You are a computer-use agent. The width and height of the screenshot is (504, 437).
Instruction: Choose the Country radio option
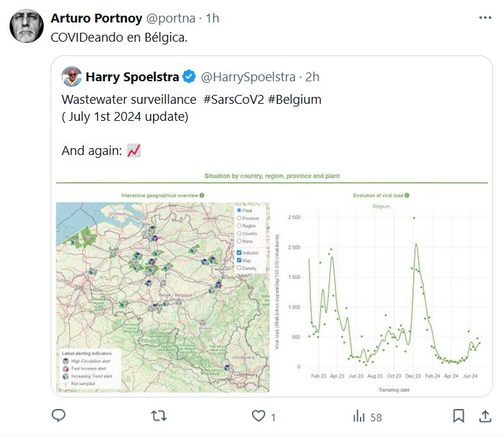238,234
